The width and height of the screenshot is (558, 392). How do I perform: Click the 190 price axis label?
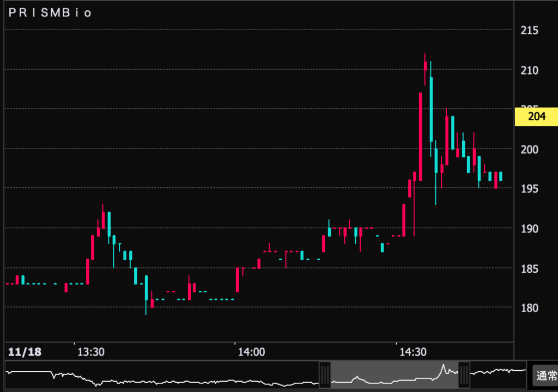point(530,229)
